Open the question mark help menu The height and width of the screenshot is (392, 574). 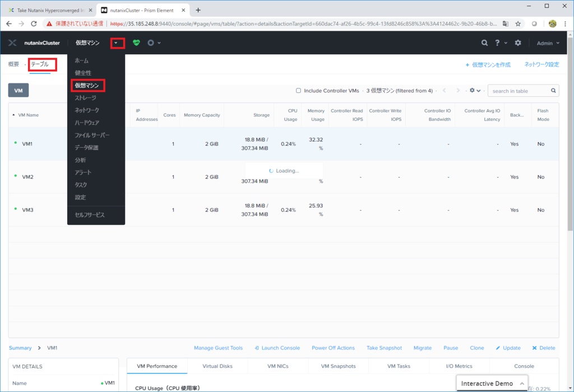(497, 43)
